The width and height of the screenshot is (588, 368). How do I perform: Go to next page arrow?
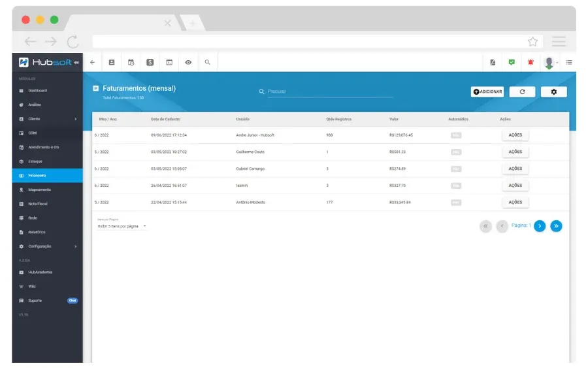pyautogui.click(x=540, y=226)
